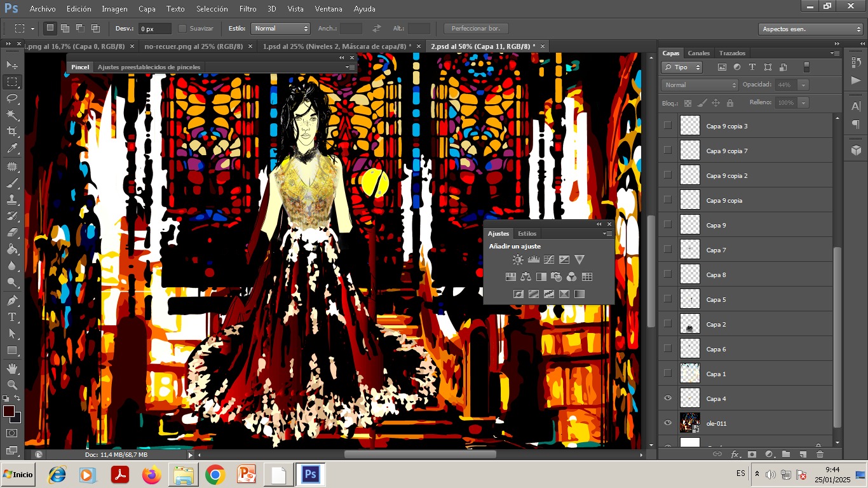Add a Vibrance adjustment

click(579, 259)
